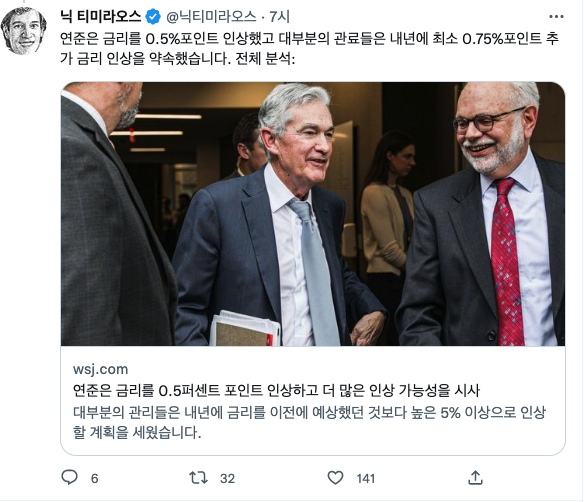Click the retweet count 32
Screen dimensions: 584x502
point(227,478)
